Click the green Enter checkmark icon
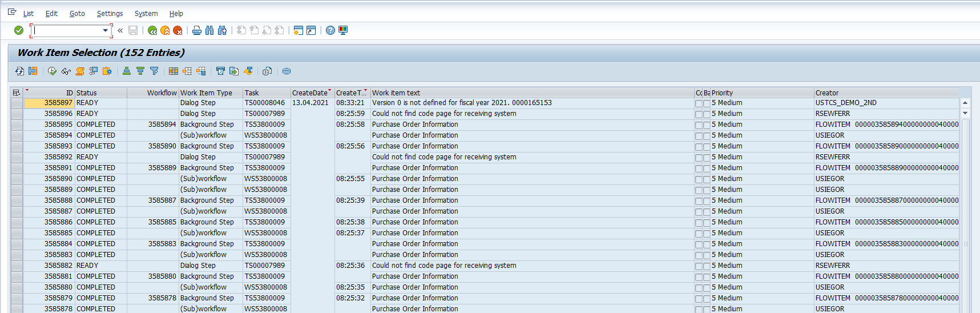Screen dimensions: 980x313 pos(19,30)
